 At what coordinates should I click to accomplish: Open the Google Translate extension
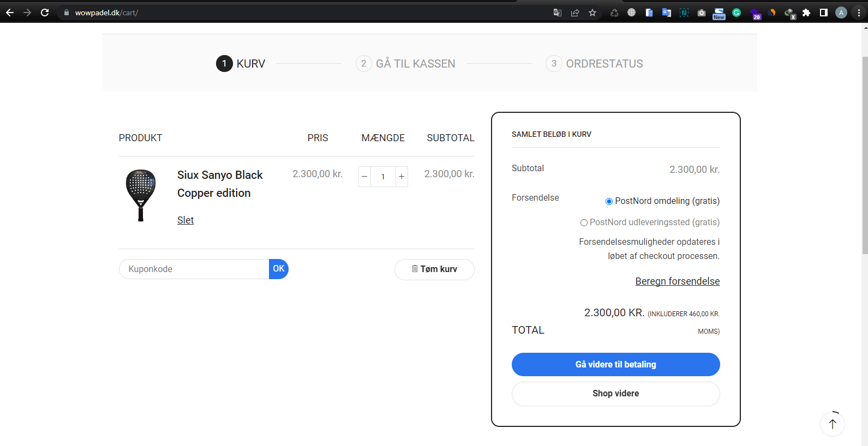point(667,13)
